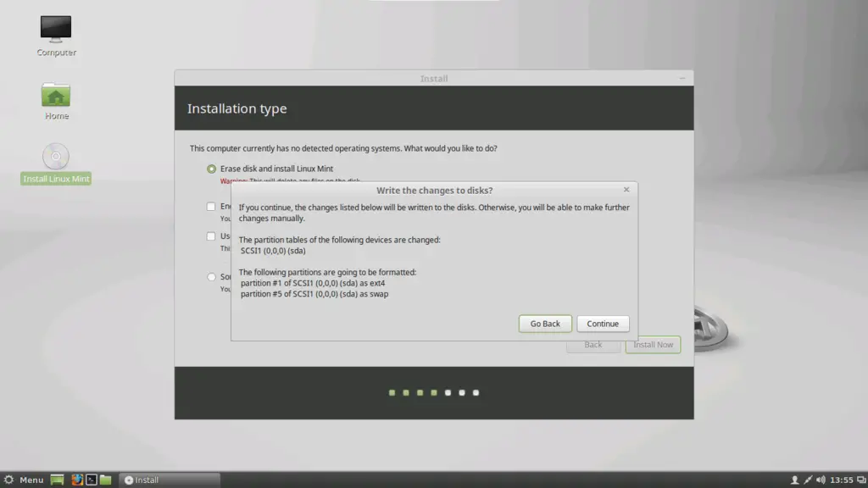Close the Write the changes dialog
This screenshot has width=868, height=488.
[x=626, y=190]
